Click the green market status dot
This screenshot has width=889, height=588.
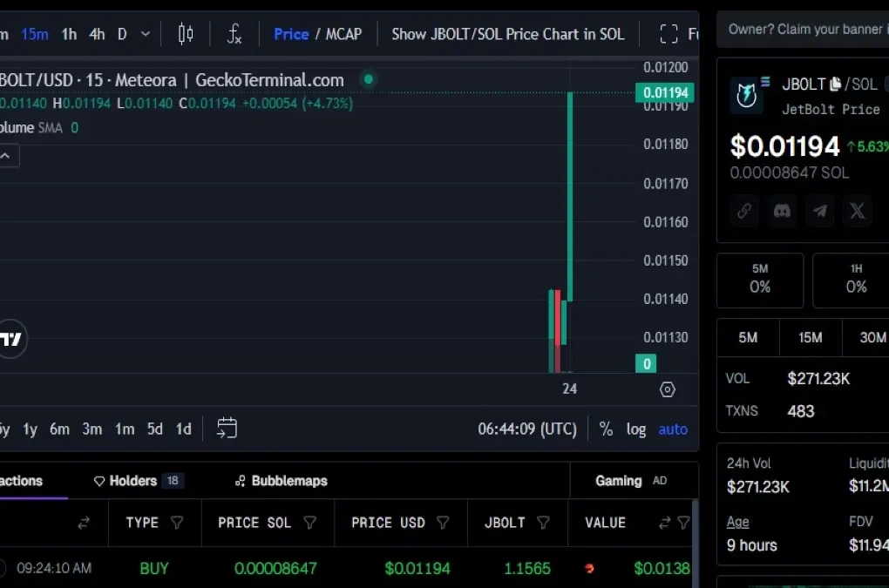click(369, 78)
